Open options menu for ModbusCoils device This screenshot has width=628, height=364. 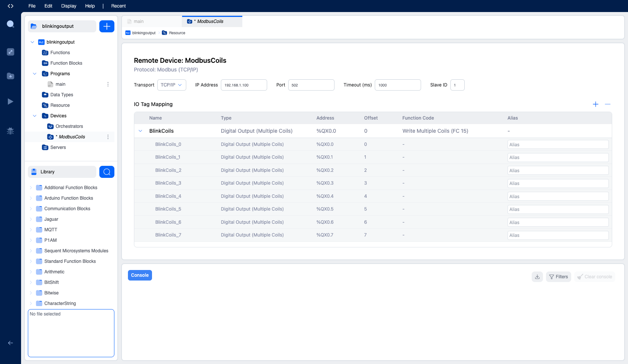point(108,137)
